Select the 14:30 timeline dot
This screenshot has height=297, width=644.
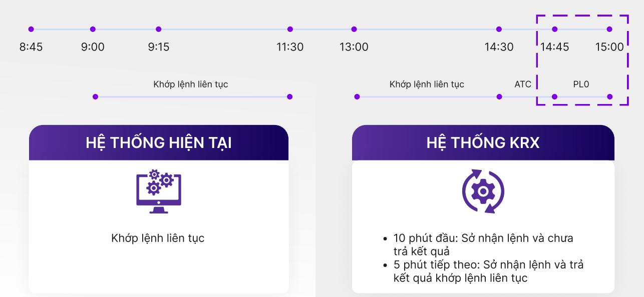coord(499,29)
